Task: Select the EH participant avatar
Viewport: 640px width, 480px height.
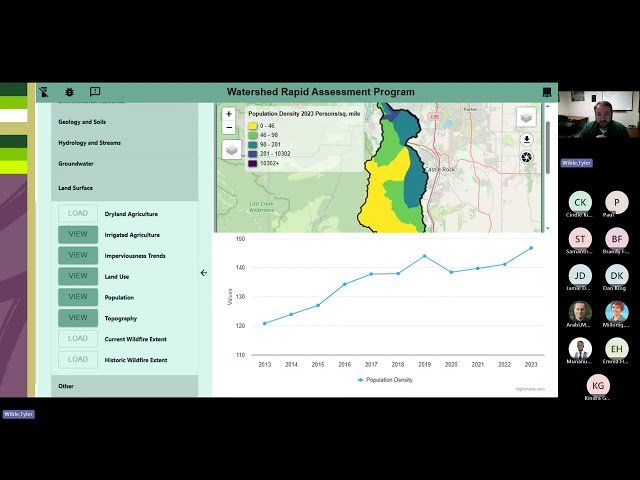Action: [617, 349]
